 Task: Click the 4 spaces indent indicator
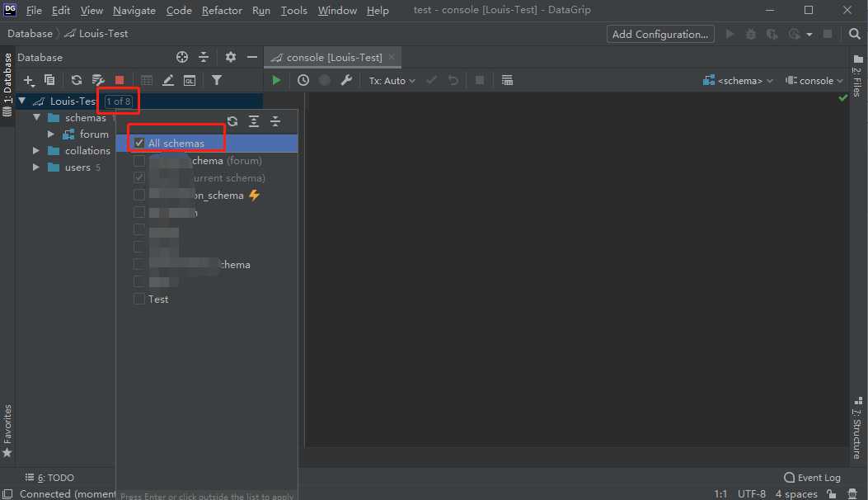(x=796, y=494)
